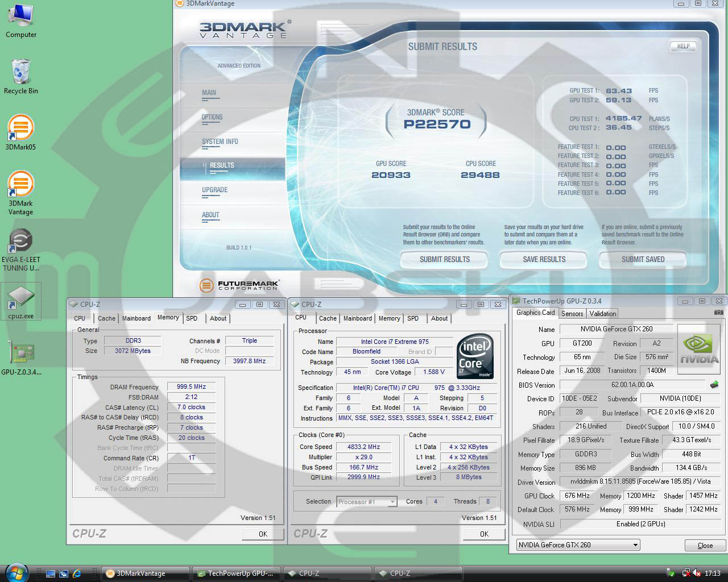This screenshot has width=728, height=582.
Task: Click the SUBMIT SAVED button
Action: click(643, 259)
